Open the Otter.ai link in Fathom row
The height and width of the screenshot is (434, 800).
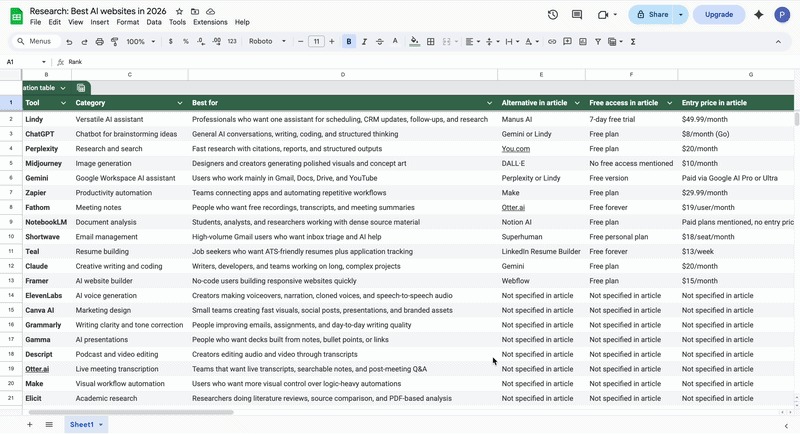[x=513, y=208]
